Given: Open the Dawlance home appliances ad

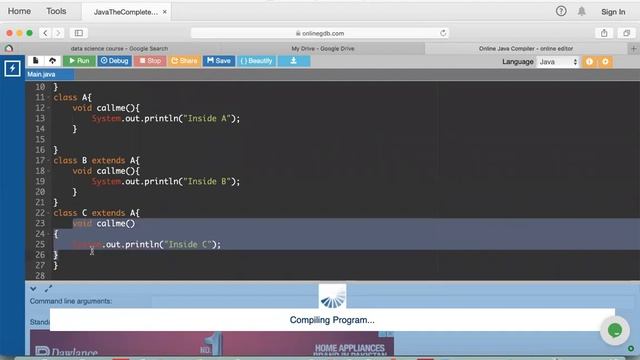Looking at the screenshot, I should pyautogui.click(x=212, y=343).
